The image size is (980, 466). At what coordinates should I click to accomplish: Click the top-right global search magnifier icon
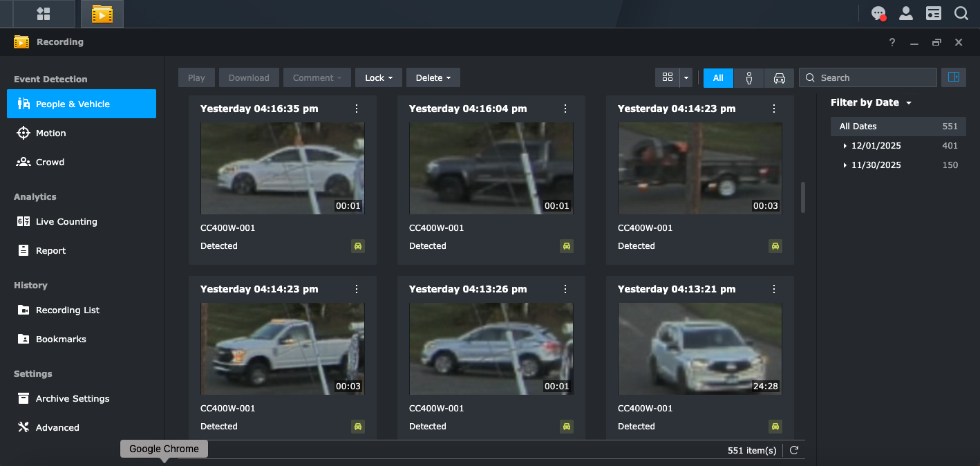(x=961, y=13)
